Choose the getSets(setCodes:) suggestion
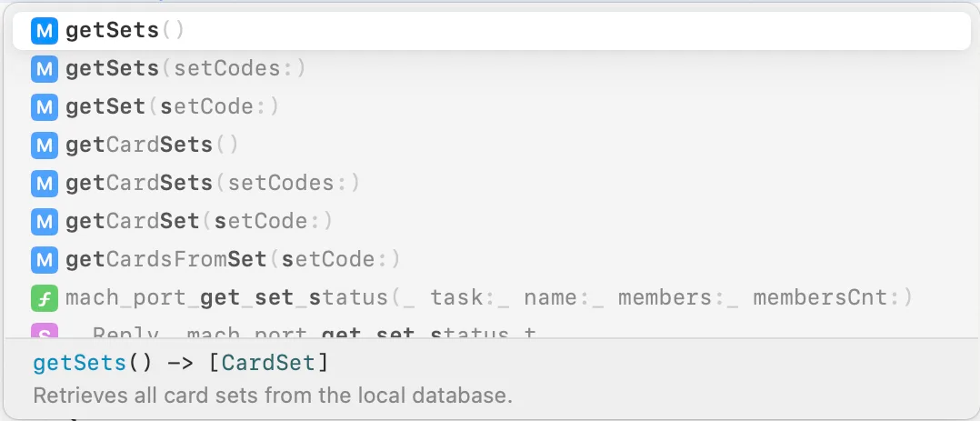Viewport: 980px width, 421px height. click(185, 69)
